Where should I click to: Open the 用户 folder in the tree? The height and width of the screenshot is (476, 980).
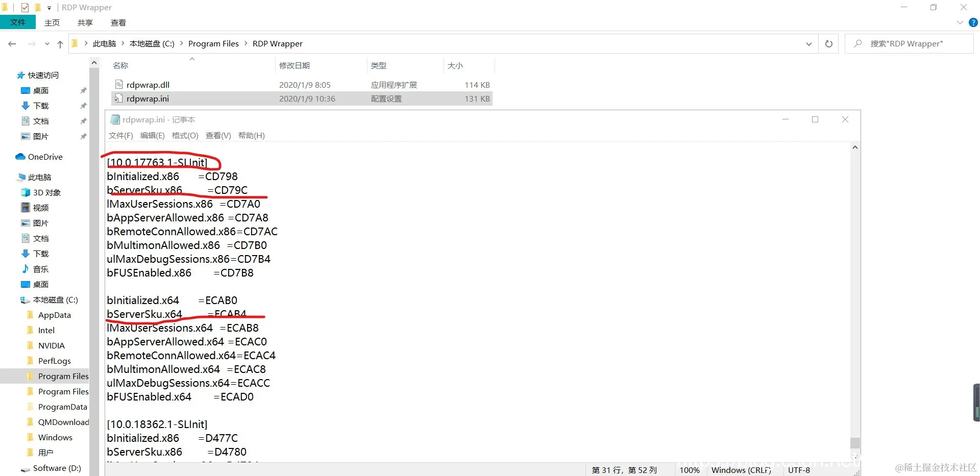(46, 453)
